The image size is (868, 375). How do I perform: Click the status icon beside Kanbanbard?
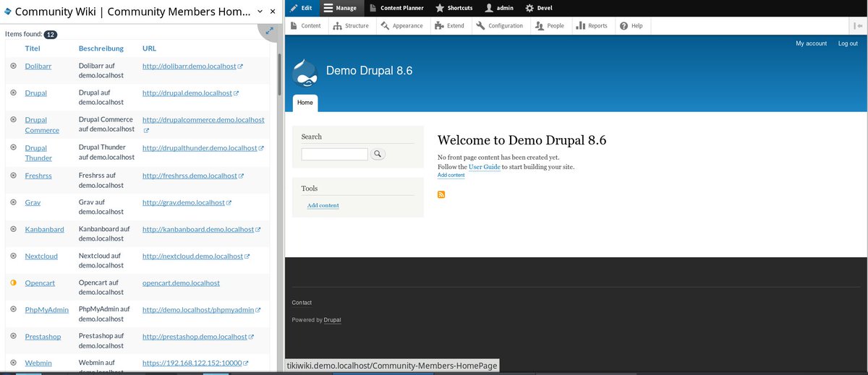click(x=13, y=229)
